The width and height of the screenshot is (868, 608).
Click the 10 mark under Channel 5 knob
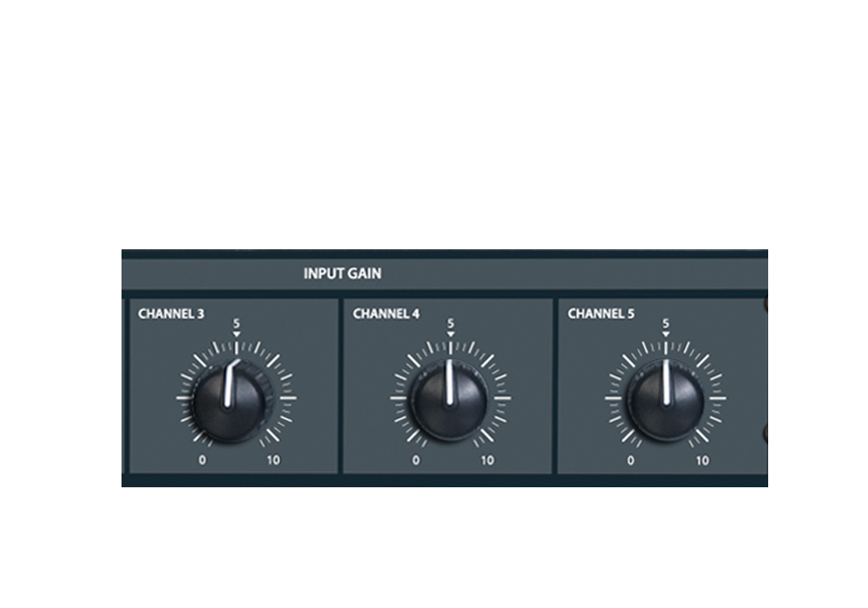pyautogui.click(x=702, y=460)
